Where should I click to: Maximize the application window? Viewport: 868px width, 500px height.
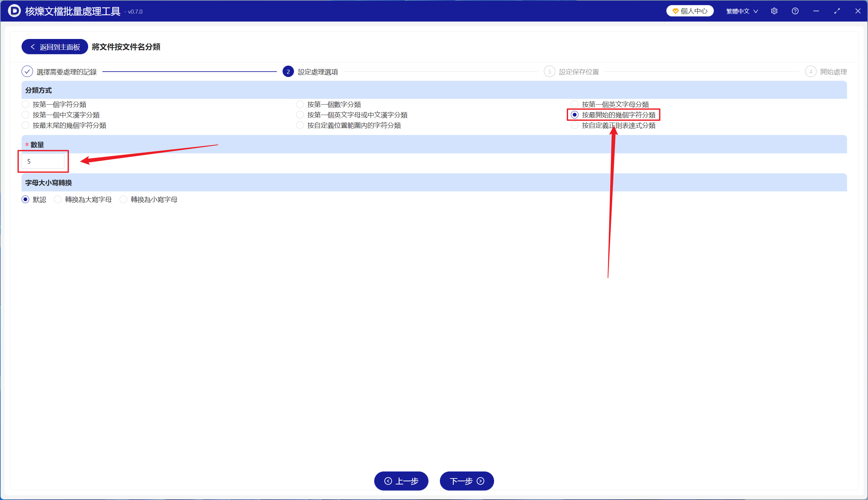click(x=837, y=11)
